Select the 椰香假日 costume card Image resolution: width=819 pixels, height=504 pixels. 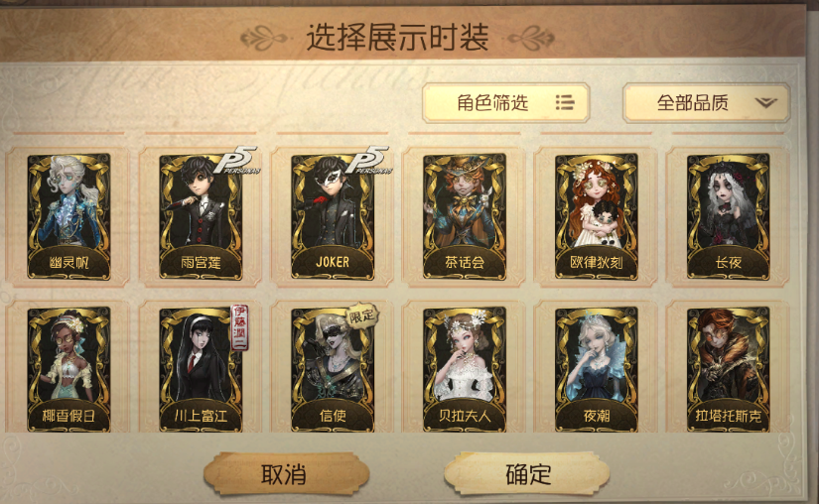(x=68, y=369)
